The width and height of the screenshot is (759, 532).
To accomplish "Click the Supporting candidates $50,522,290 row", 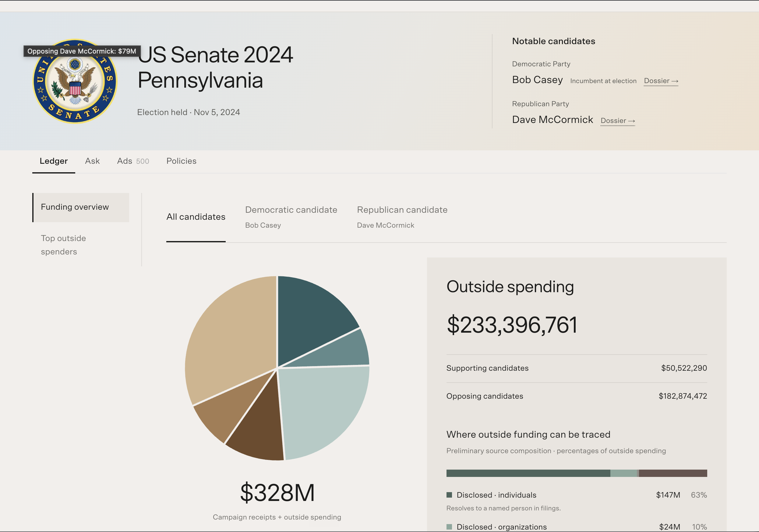I will click(x=577, y=368).
